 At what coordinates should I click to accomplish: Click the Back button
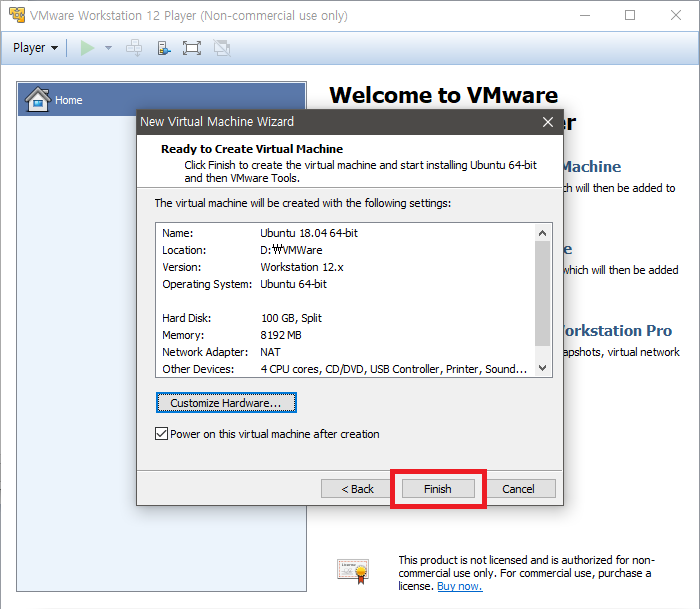357,489
